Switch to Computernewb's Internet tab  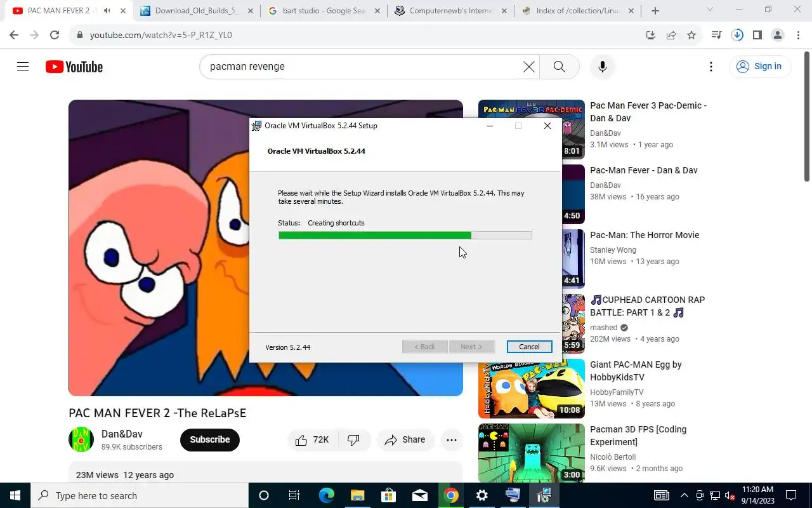450,11
